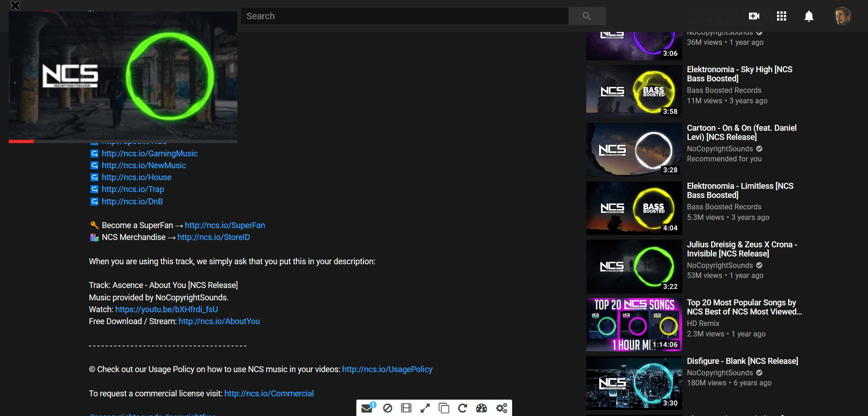Click the red progress bar on the mini player
The width and height of the screenshot is (868, 416).
[21, 142]
